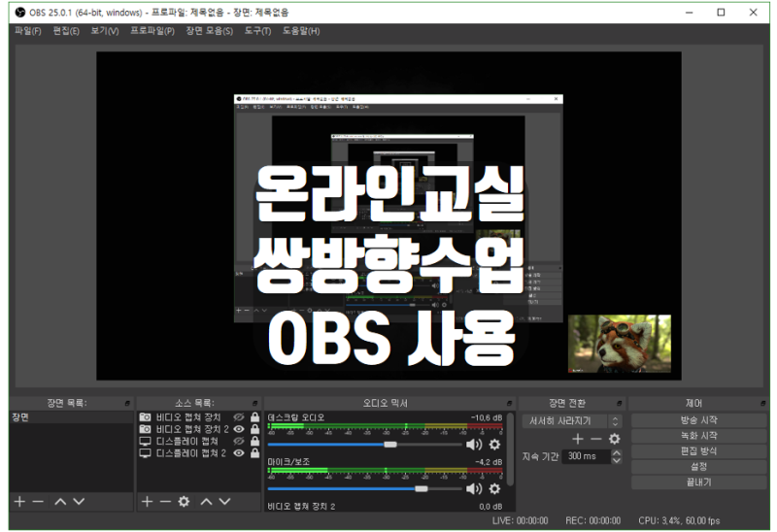777x532 pixels.
Task: Click the 편집 방식 studio mode button
Action: tap(698, 450)
